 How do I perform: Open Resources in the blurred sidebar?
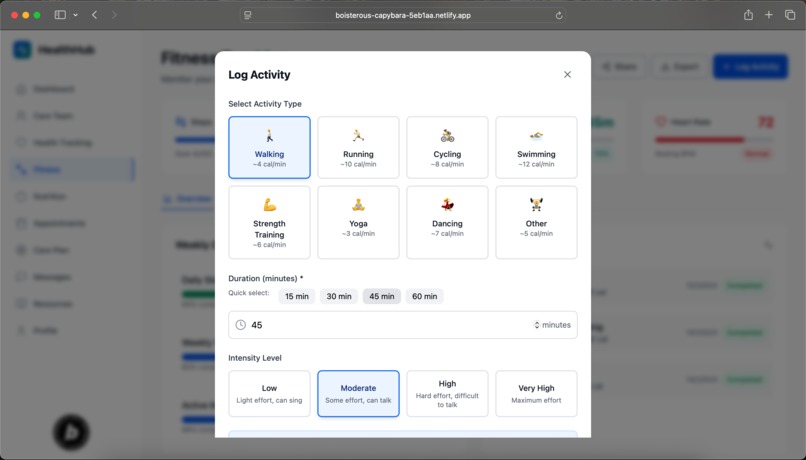(72, 304)
